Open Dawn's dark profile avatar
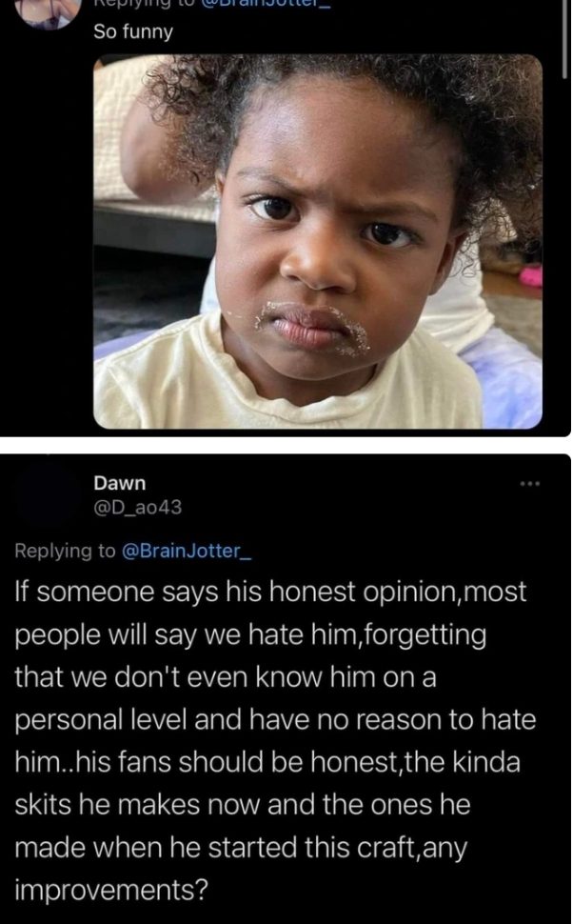573x924 pixels. [48, 493]
